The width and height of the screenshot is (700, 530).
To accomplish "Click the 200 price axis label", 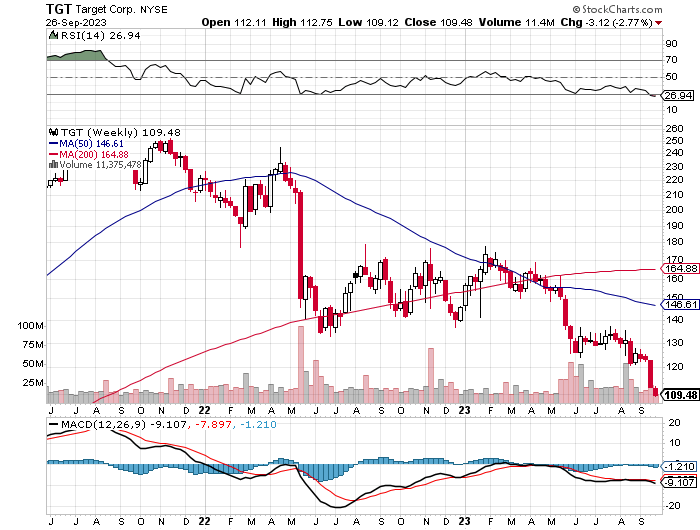I will point(674,209).
